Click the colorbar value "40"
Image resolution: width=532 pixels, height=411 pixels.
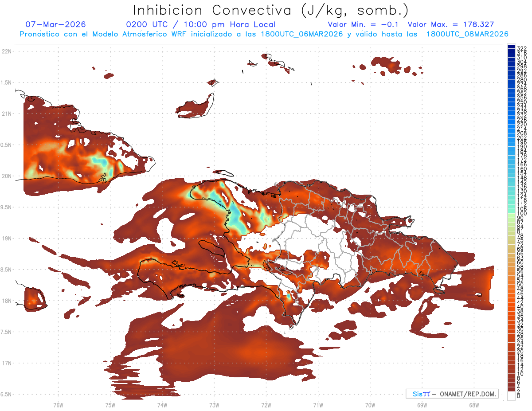(520, 307)
